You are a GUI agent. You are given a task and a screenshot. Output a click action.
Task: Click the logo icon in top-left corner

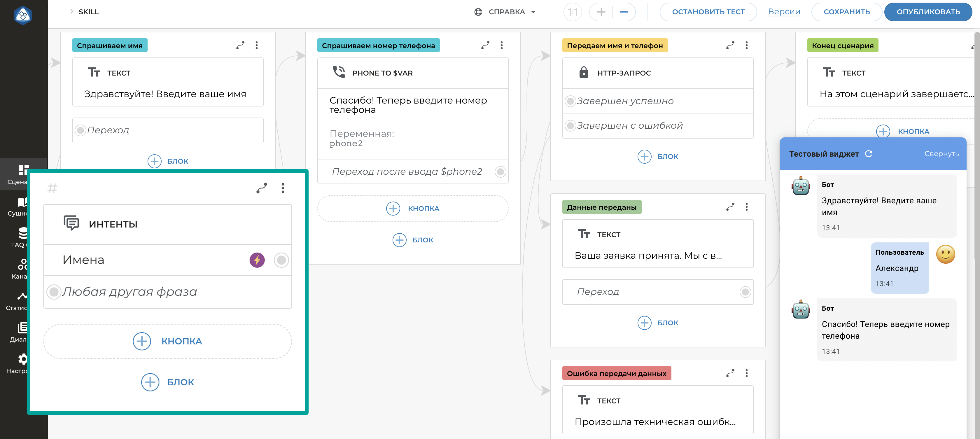coord(23,15)
